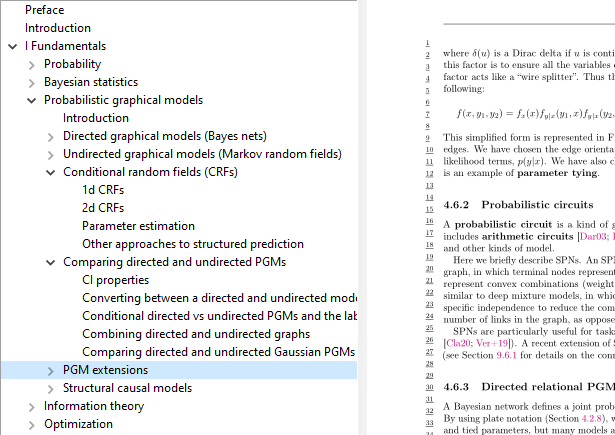
Task: Select Comparing directed and undirected PGMs
Action: point(174,262)
